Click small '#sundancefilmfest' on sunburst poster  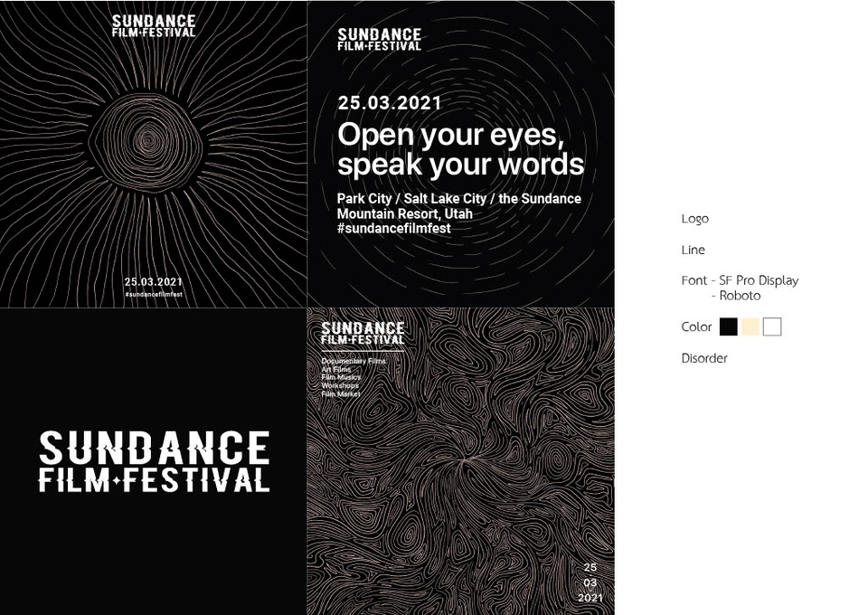[154, 295]
